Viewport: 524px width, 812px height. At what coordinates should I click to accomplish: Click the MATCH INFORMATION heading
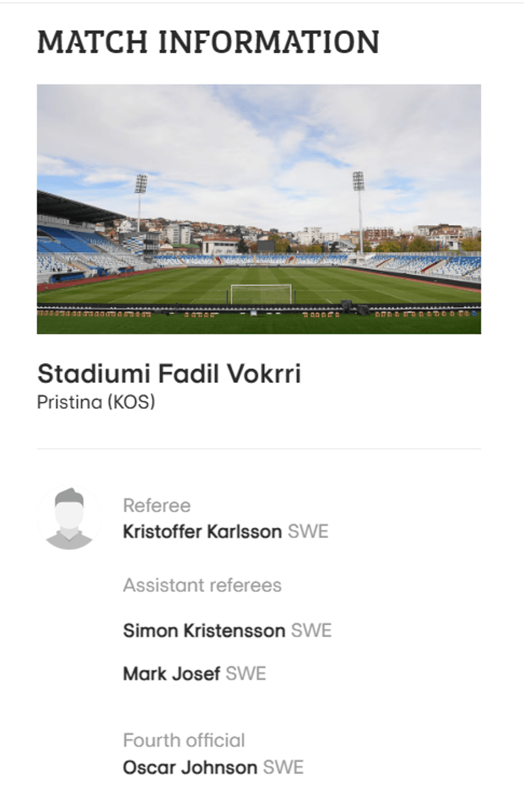pyautogui.click(x=208, y=42)
